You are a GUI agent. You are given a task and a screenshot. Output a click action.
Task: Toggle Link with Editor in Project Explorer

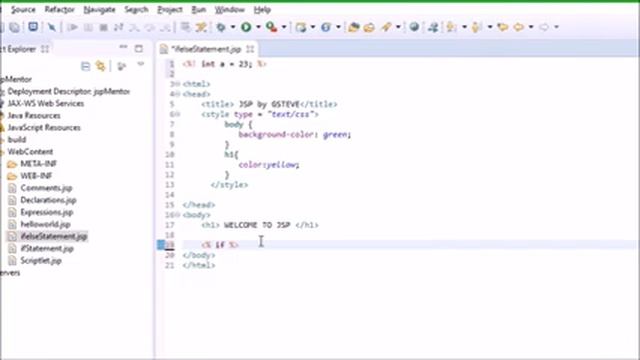pyautogui.click(x=100, y=66)
